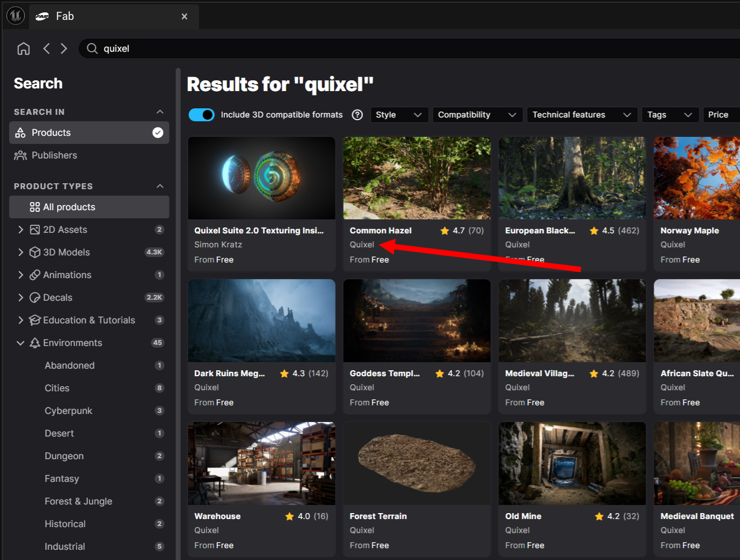740x560 pixels.
Task: Close the Fab tab
Action: pos(184,17)
